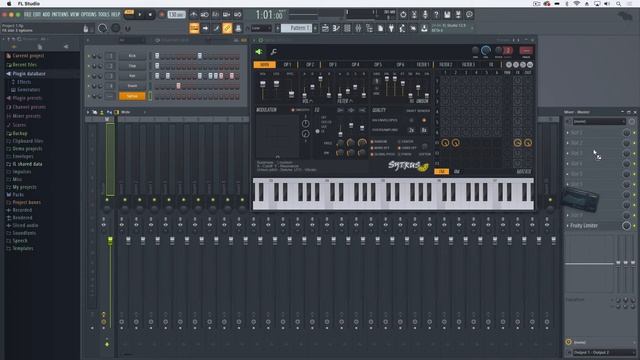This screenshot has height=360, width=640.
Task: Toggle the FM button in Sytrus matrix
Action: tap(441, 172)
